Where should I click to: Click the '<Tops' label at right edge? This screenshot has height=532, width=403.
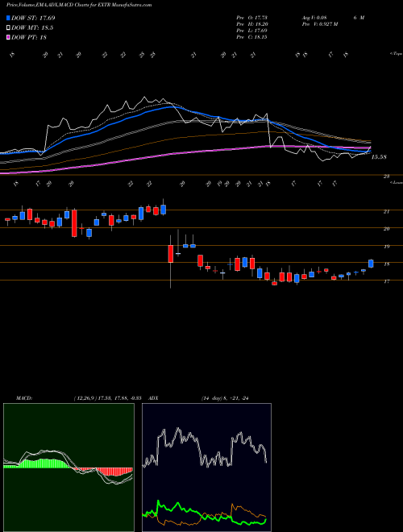point(396,54)
